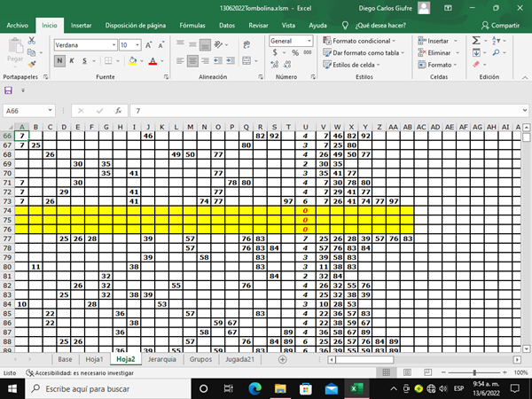Toggle italic formatting (K button)

(x=72, y=61)
